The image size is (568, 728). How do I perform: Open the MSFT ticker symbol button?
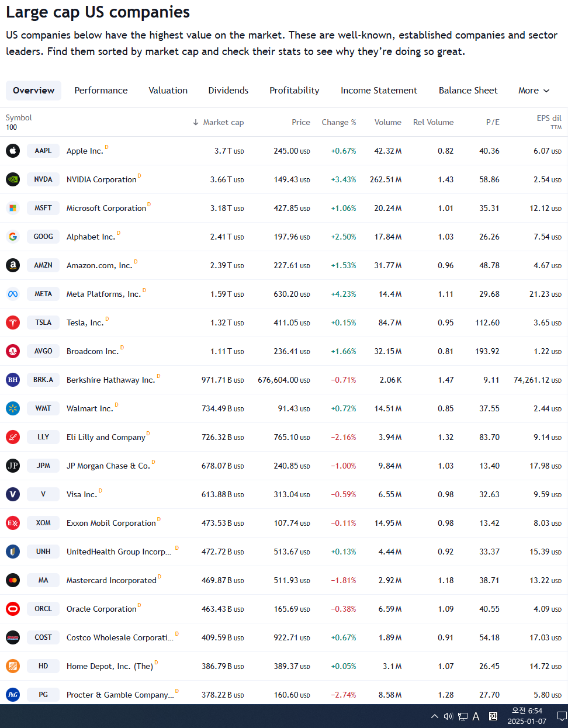coord(43,208)
